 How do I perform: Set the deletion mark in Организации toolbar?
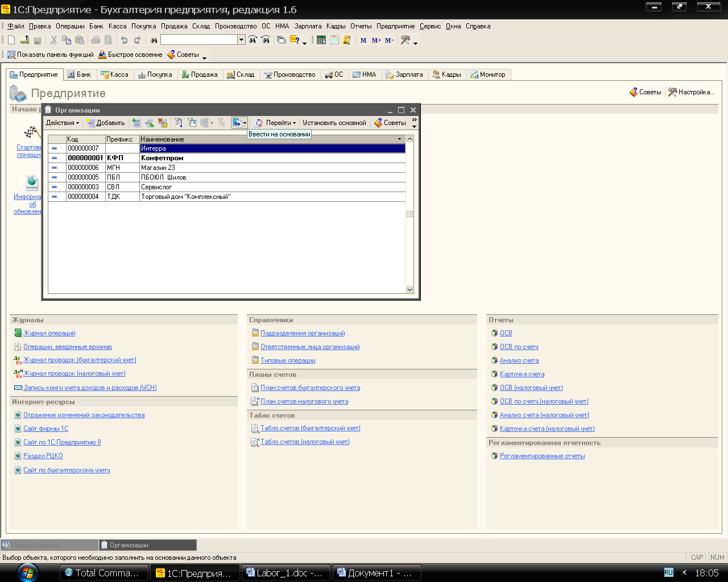163,123
